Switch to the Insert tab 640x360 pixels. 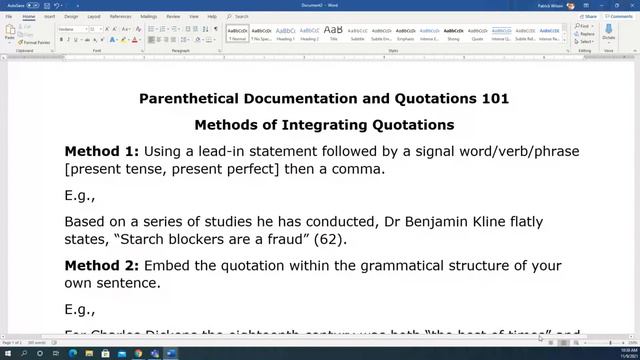point(49,17)
